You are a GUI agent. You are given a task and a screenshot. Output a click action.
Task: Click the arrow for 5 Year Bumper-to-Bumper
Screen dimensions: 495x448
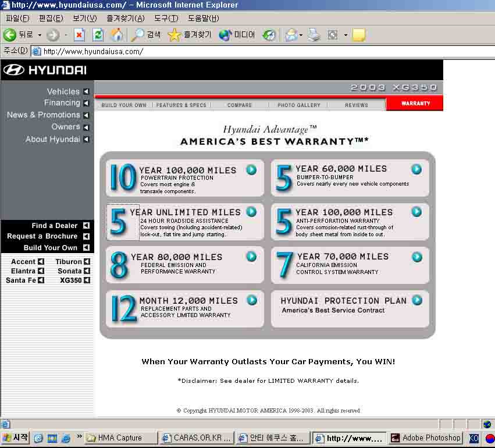pyautogui.click(x=416, y=169)
